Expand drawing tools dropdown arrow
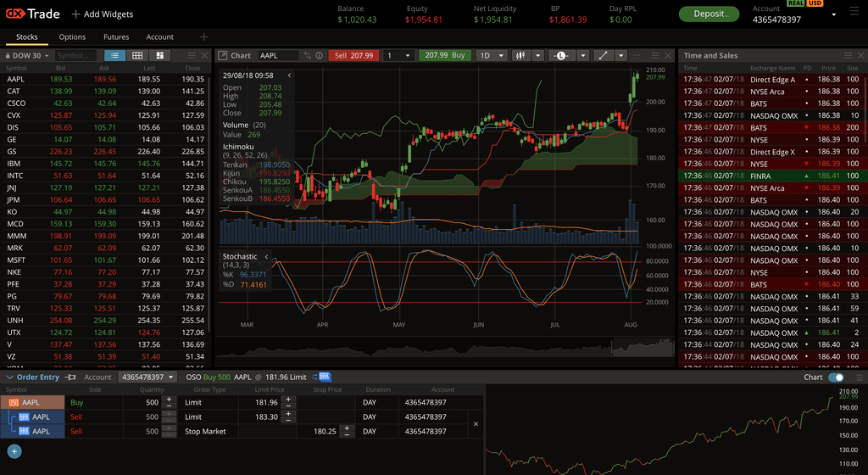The image size is (868, 475). point(621,55)
